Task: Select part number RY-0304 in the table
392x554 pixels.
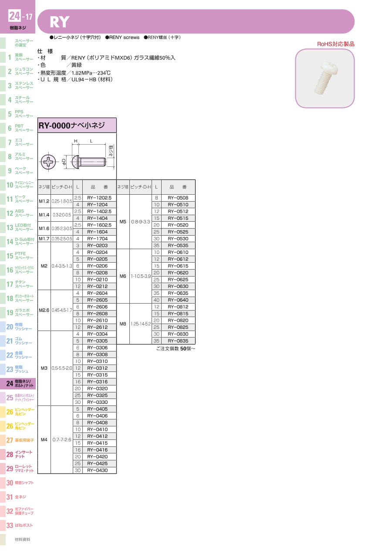Action: 97,334
